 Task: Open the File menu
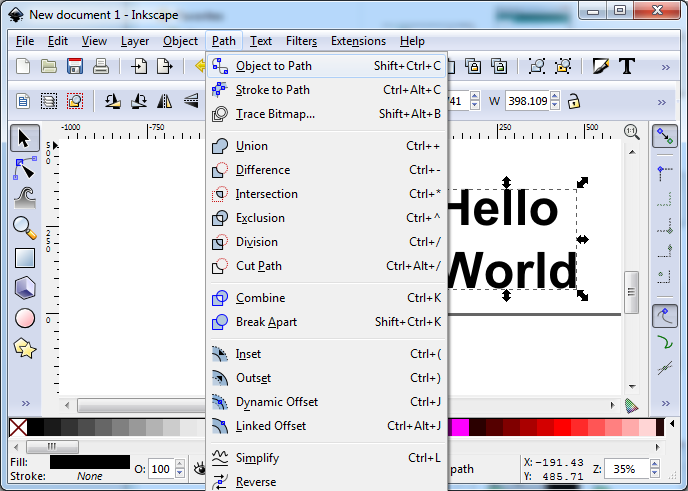pos(25,41)
